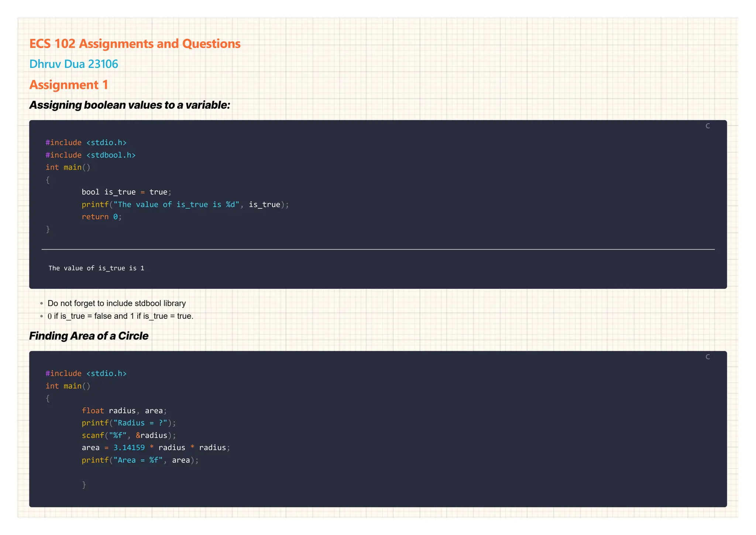Click the 'Finding Area of a Circle' heading
Screen dimensions: 756x535
[89, 336]
